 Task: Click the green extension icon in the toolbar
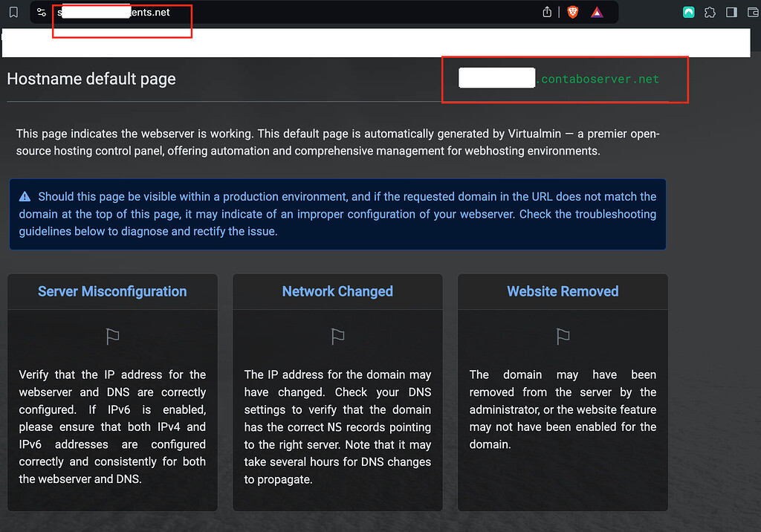click(688, 12)
